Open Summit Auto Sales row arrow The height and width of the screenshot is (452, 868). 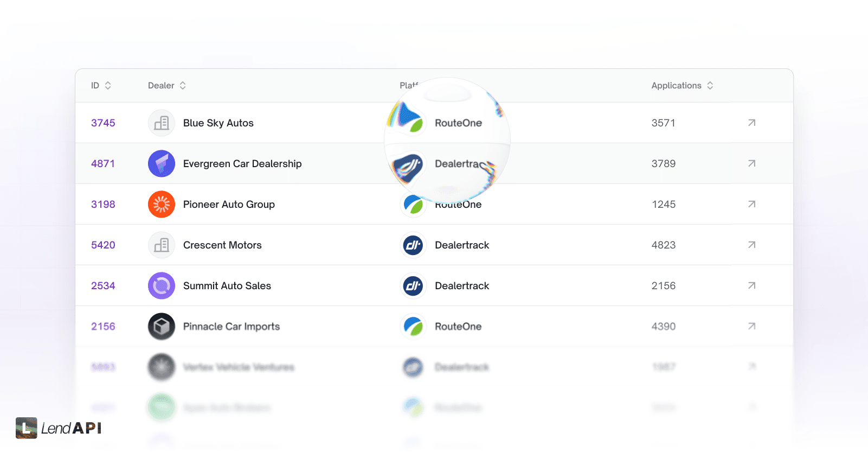(752, 285)
